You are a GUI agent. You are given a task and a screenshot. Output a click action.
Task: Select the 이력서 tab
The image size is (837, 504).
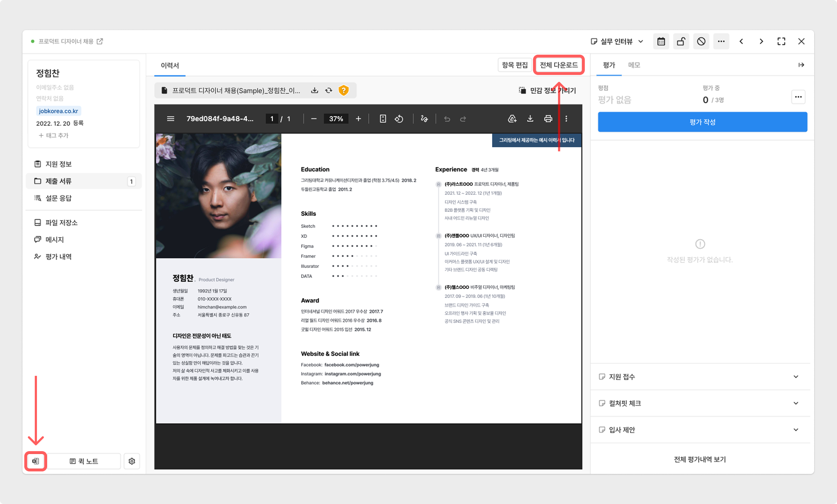click(170, 66)
